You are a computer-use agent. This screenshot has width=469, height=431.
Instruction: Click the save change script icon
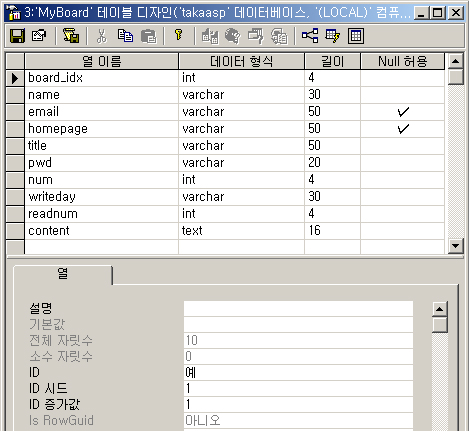pyautogui.click(x=71, y=36)
